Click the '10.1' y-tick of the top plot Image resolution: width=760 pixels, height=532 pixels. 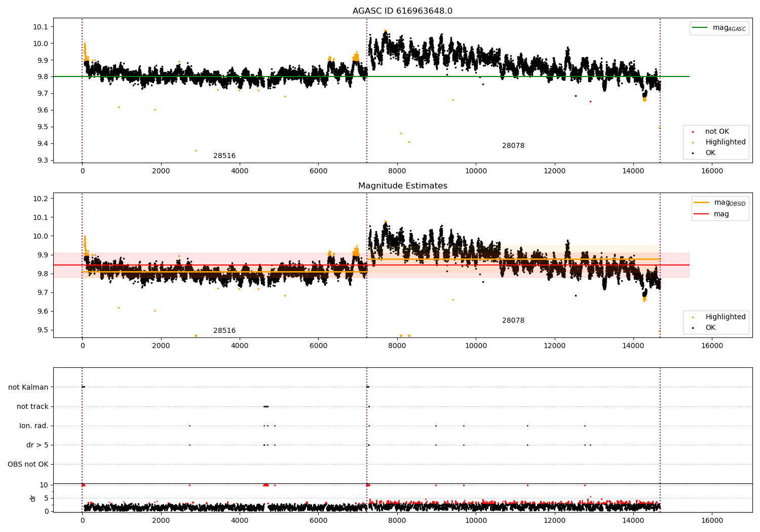(x=42, y=27)
